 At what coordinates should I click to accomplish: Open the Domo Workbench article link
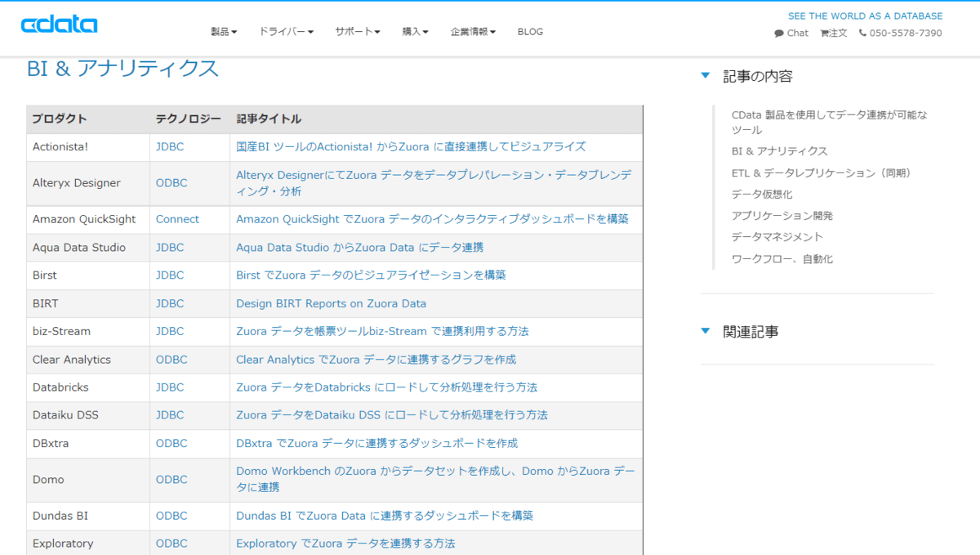[435, 479]
